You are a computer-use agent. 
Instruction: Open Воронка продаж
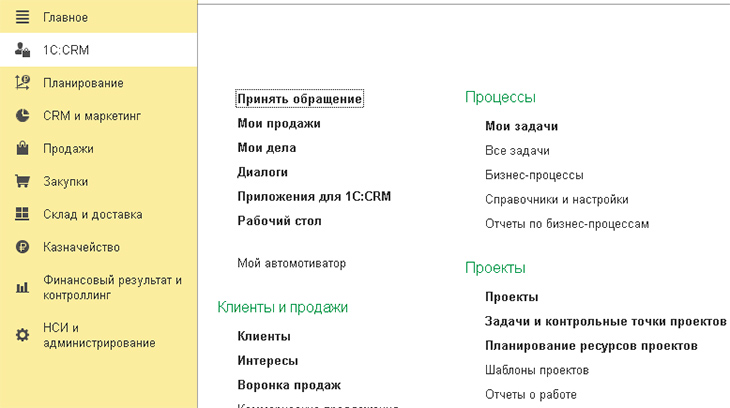[289, 385]
